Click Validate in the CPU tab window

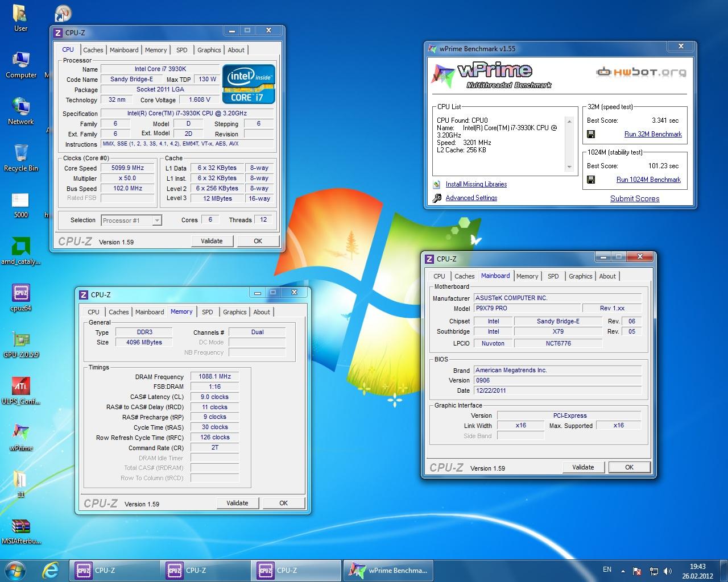(212, 241)
